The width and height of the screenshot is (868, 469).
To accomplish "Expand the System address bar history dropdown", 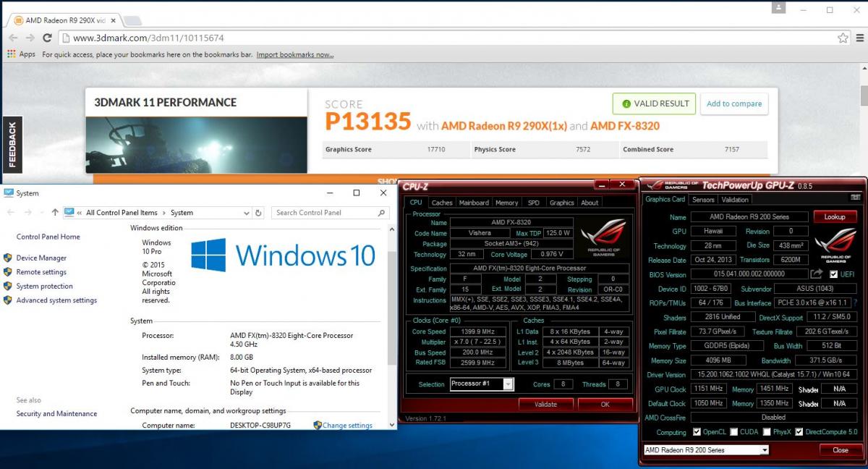I will [x=247, y=213].
